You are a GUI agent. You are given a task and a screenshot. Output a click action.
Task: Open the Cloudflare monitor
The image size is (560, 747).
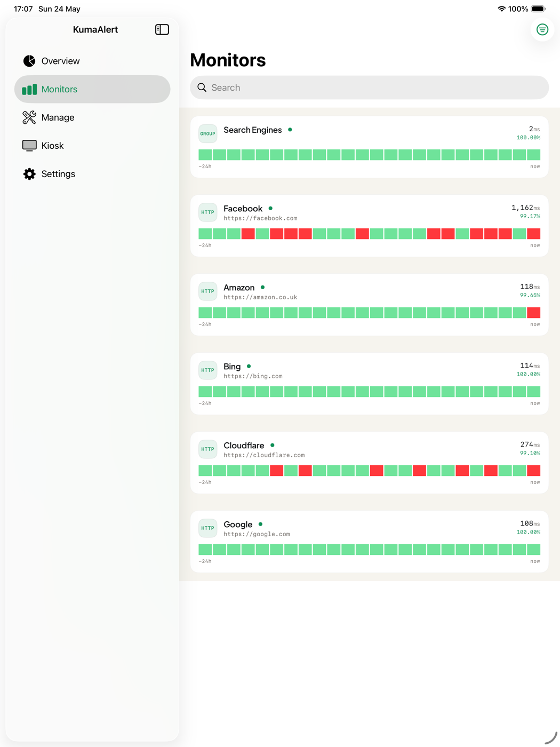click(x=369, y=463)
